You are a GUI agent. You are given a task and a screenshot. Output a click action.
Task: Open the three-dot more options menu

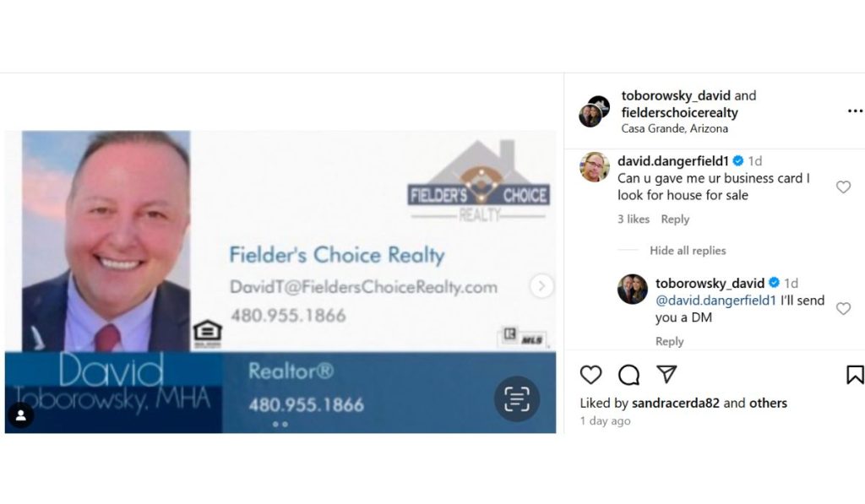pos(855,111)
